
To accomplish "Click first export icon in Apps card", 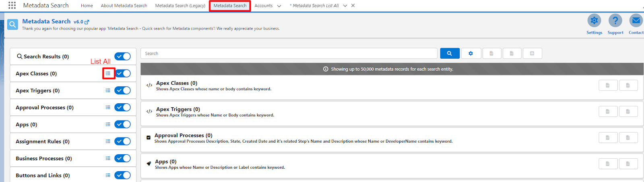I will click(608, 164).
